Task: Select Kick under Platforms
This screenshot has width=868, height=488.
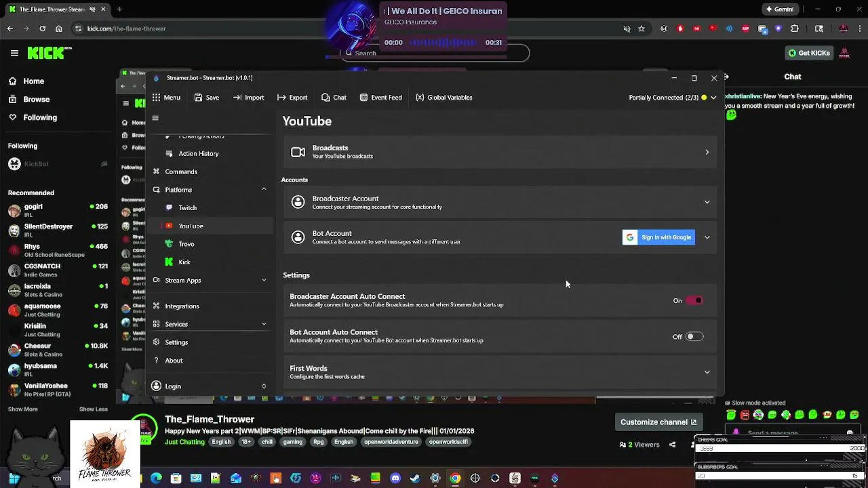Action: click(x=184, y=262)
